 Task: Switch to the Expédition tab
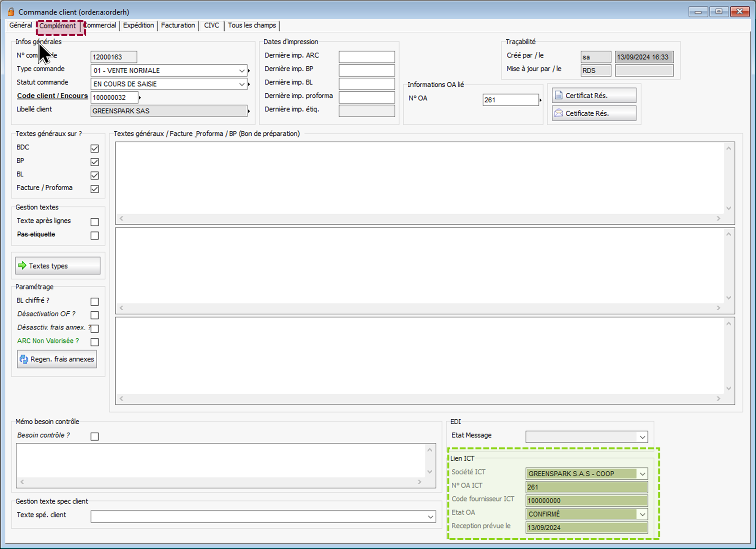138,25
